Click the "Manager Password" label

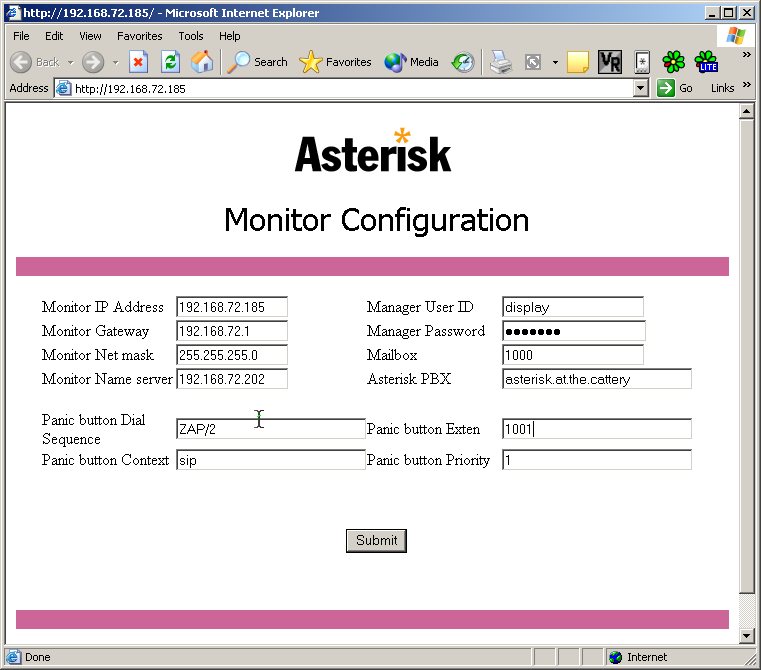tap(426, 331)
